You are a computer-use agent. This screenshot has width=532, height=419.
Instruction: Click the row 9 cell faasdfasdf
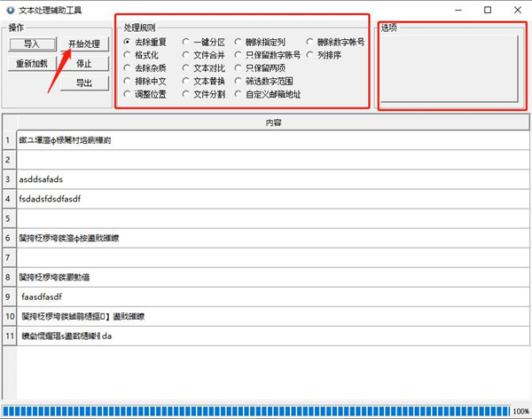[266, 296]
